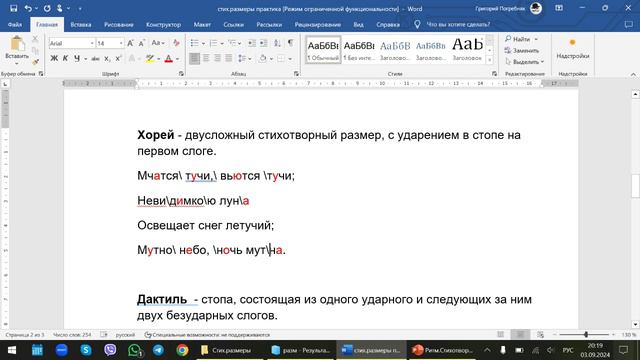Viewport: 640px width, 360px height.
Task: Increase font size with the larger A icon
Action: (131, 43)
